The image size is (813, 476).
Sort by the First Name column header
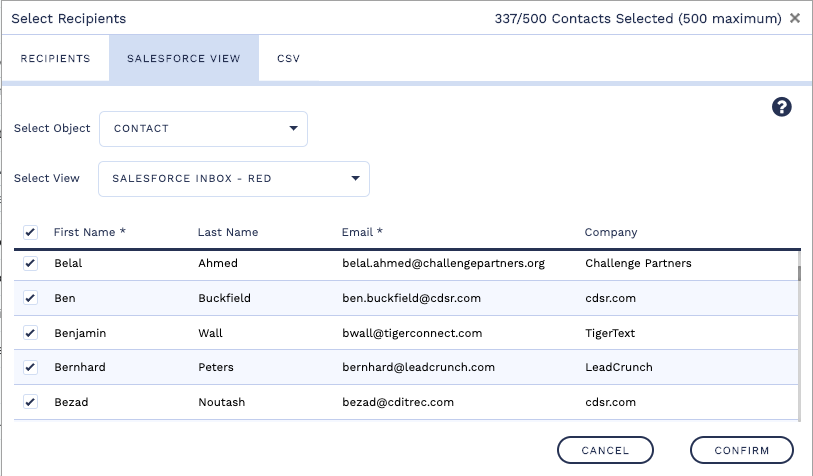pyautogui.click(x=90, y=232)
